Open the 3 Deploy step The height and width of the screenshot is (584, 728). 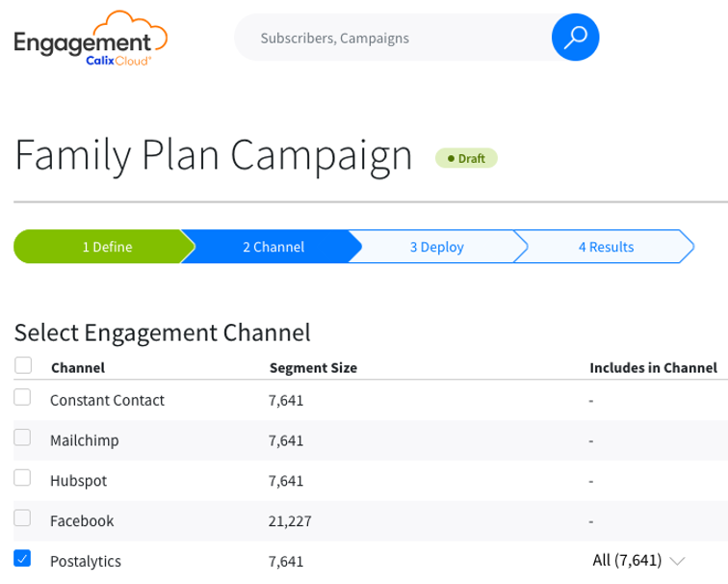[437, 247]
